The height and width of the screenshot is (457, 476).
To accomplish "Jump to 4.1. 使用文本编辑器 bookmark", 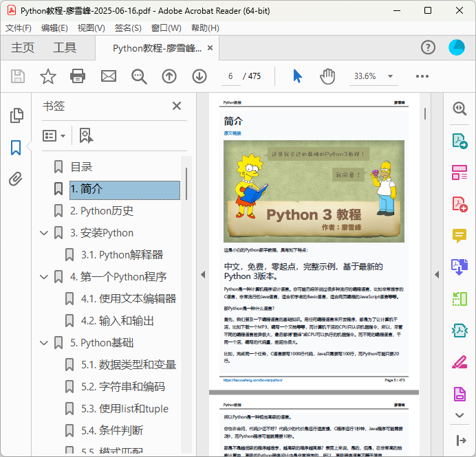I will 129,299.
